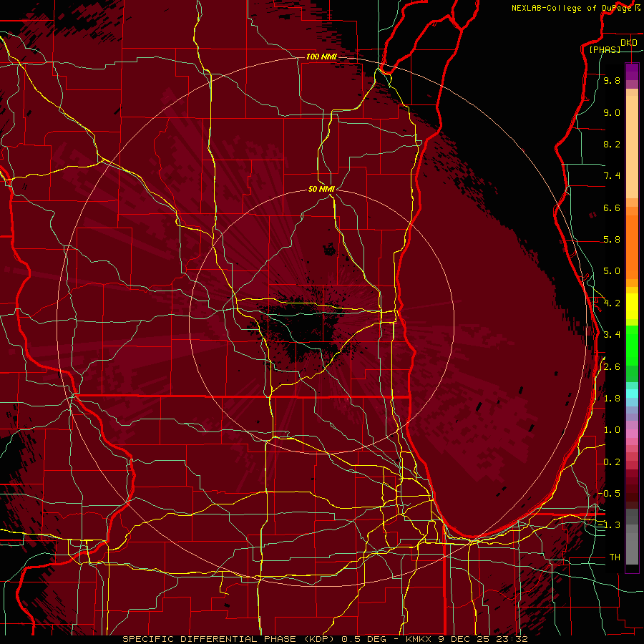Click the KMKX 9 DEC 25 23:32 timestamp
The height and width of the screenshot is (644, 644).
(x=467, y=639)
